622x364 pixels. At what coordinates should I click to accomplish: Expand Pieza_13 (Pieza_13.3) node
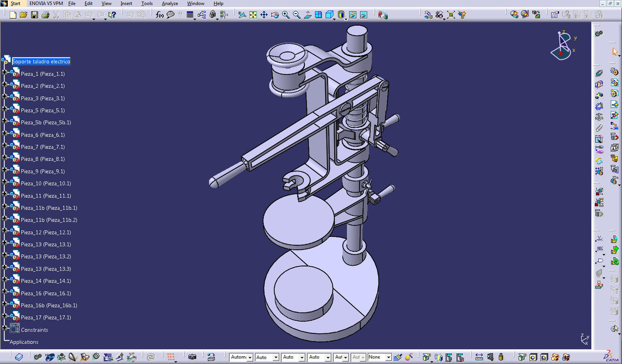pos(5,267)
